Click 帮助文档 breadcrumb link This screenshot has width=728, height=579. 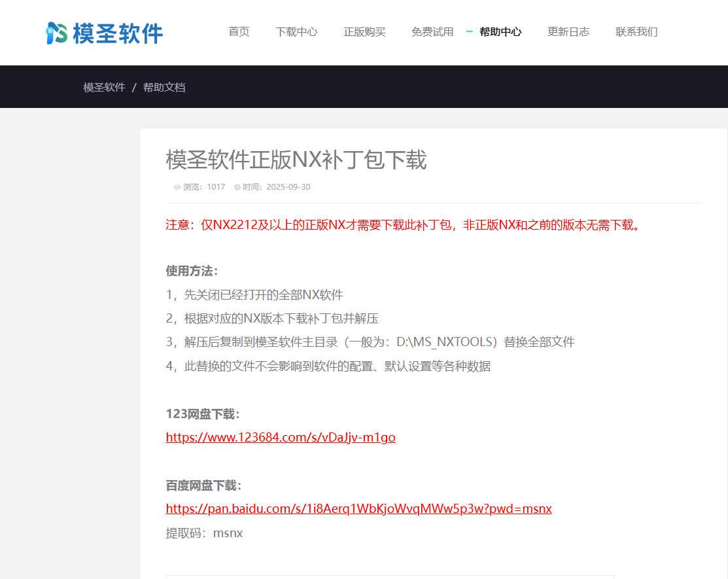click(x=164, y=87)
